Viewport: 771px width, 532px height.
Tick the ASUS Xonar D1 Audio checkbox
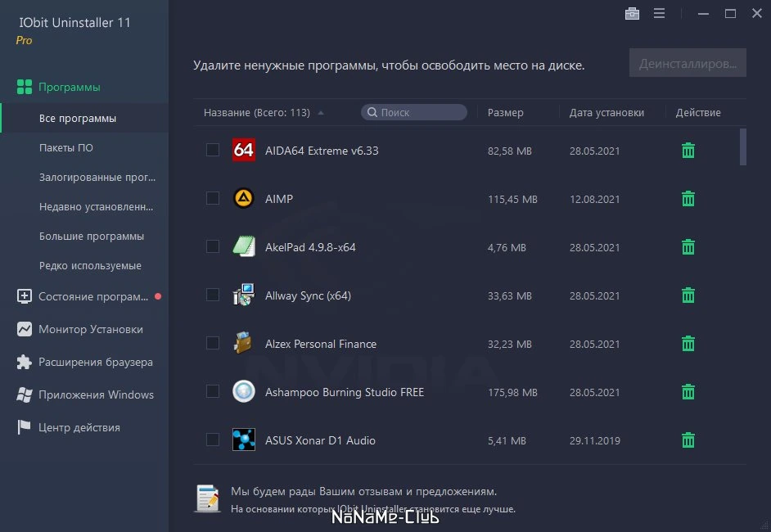coord(213,440)
